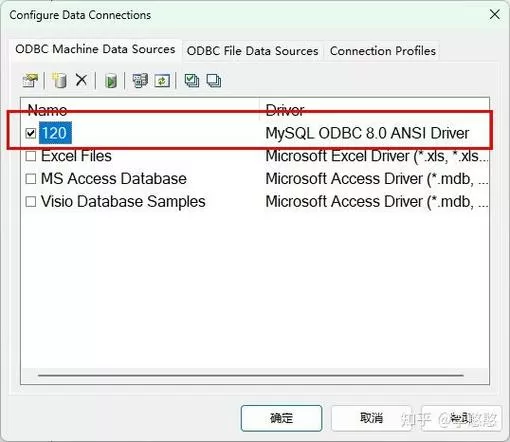This screenshot has width=510, height=442.
Task: Click the uncheck all data sources icon
Action: point(214,80)
